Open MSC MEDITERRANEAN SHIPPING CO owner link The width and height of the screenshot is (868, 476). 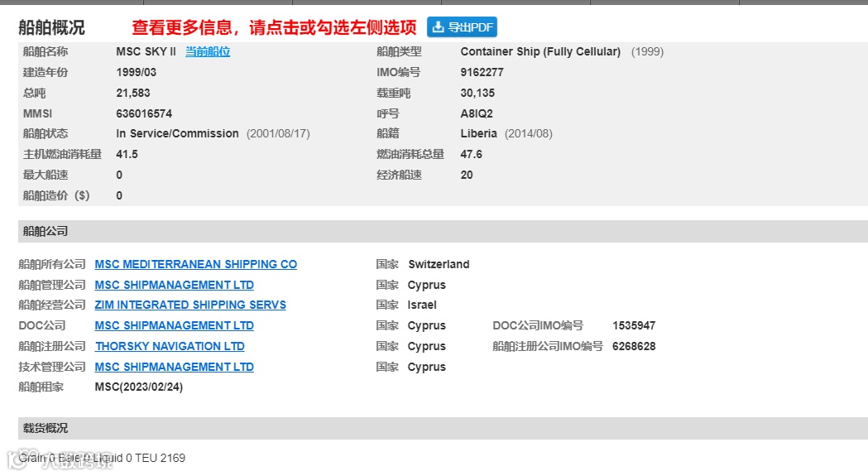coord(196,264)
